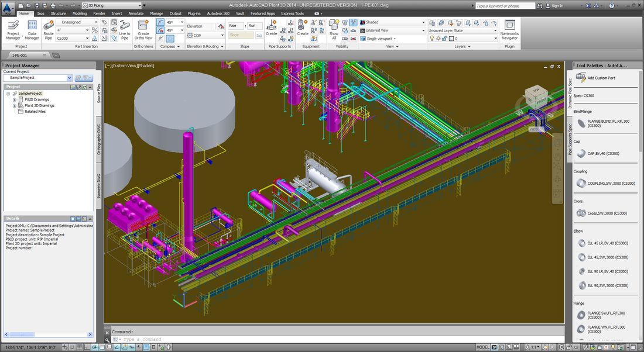Open the Project Manager ribbon button
The height and width of the screenshot is (352, 644).
[13, 30]
